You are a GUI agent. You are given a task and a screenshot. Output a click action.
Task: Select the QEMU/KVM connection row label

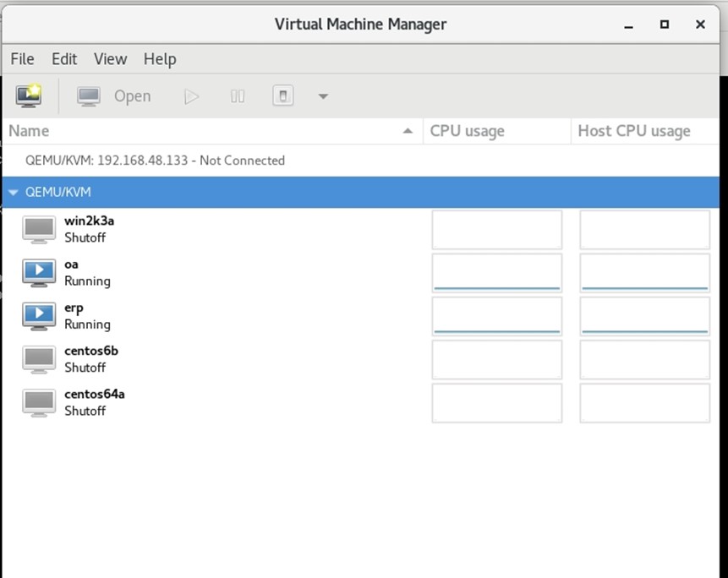point(58,192)
